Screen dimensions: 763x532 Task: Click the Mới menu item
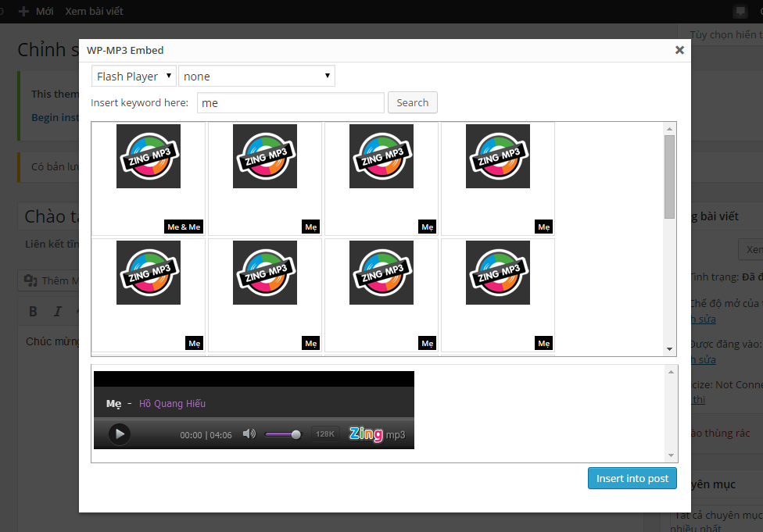point(45,11)
